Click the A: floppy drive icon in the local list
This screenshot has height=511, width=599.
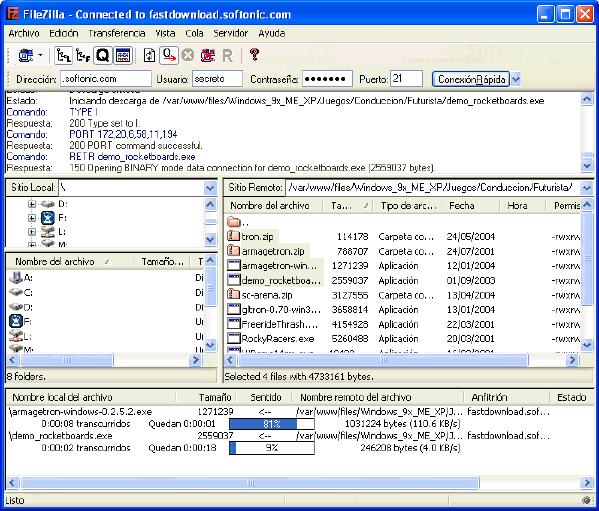tap(16, 277)
